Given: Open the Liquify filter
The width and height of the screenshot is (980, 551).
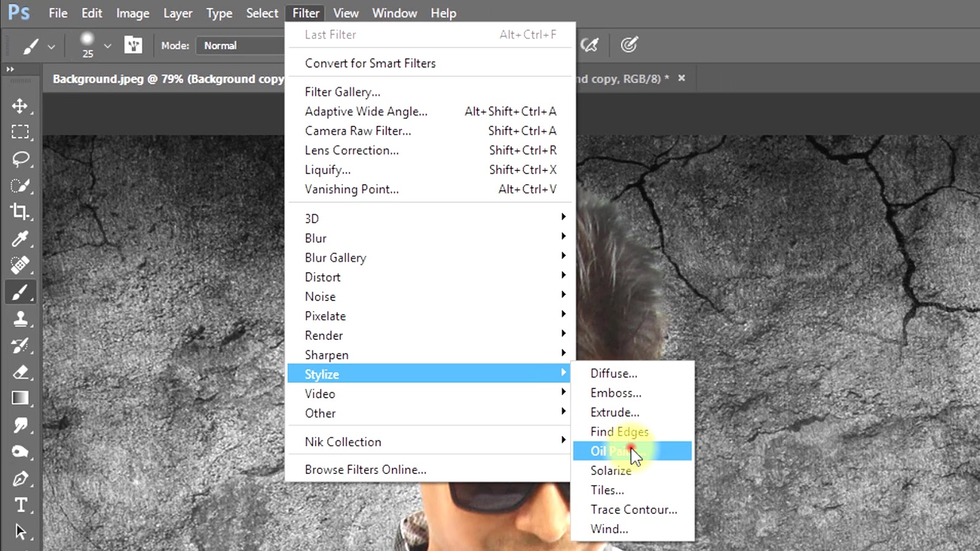Looking at the screenshot, I should pos(430,170).
